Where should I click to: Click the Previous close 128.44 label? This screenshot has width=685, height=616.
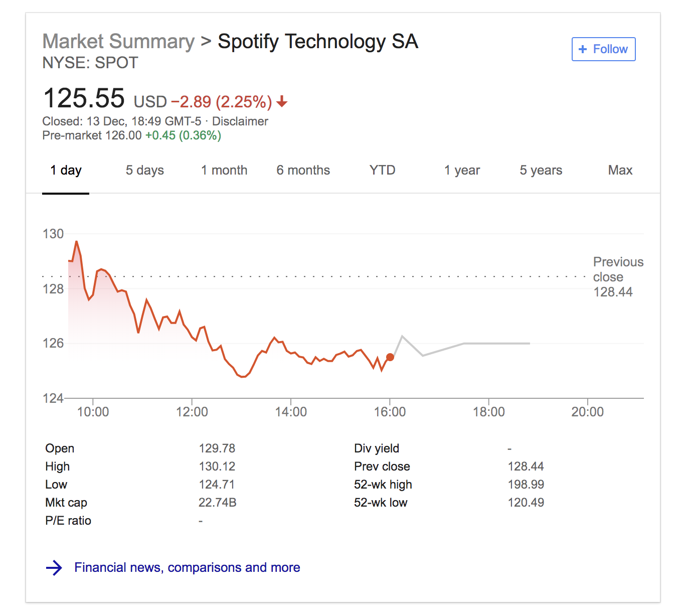617,277
